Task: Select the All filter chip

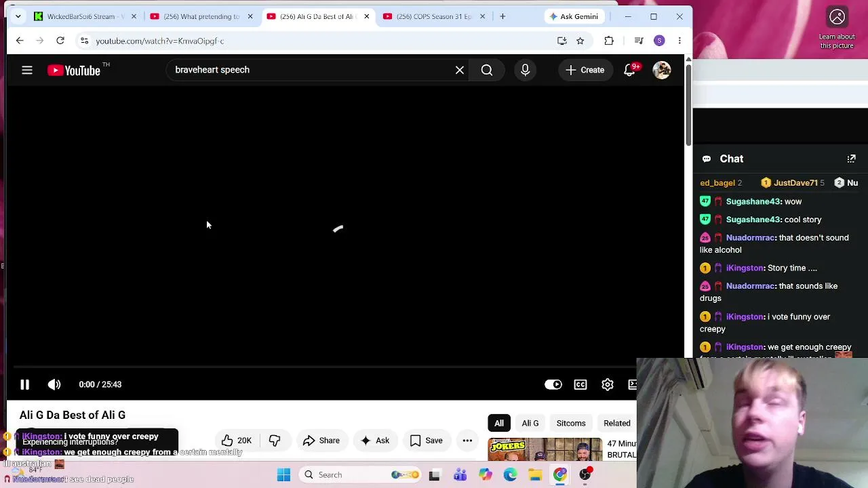Action: pyautogui.click(x=499, y=423)
